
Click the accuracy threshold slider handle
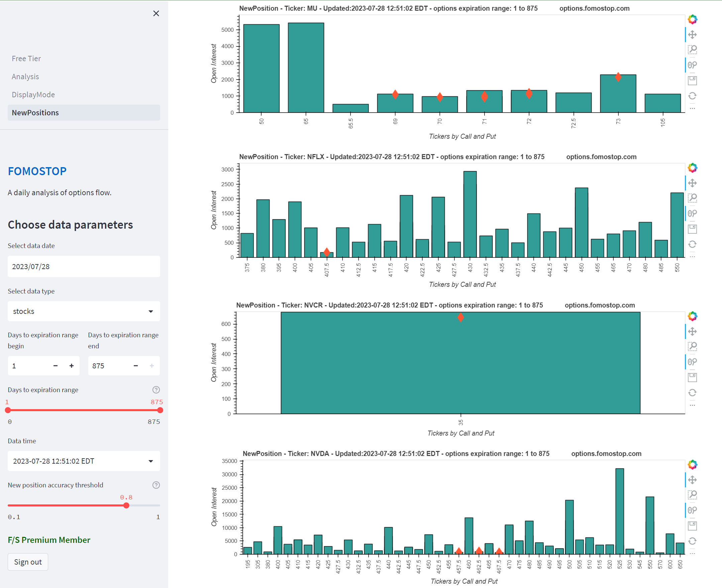click(x=126, y=505)
